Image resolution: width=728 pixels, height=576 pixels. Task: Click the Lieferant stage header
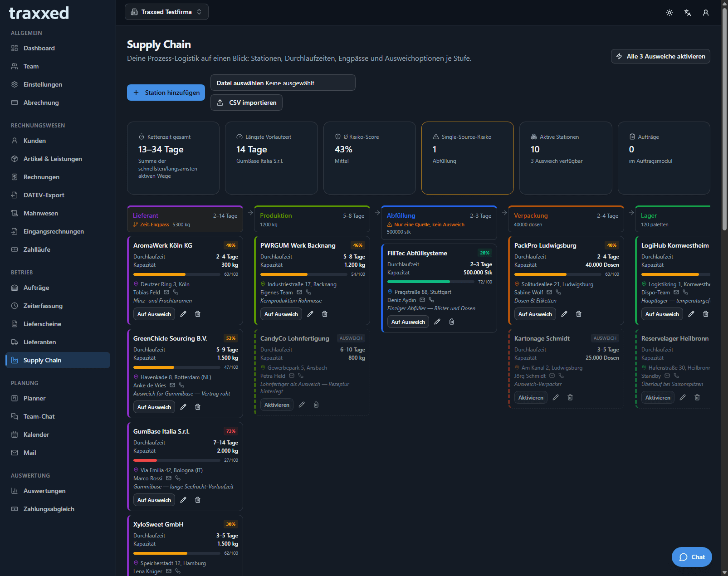[185, 219]
